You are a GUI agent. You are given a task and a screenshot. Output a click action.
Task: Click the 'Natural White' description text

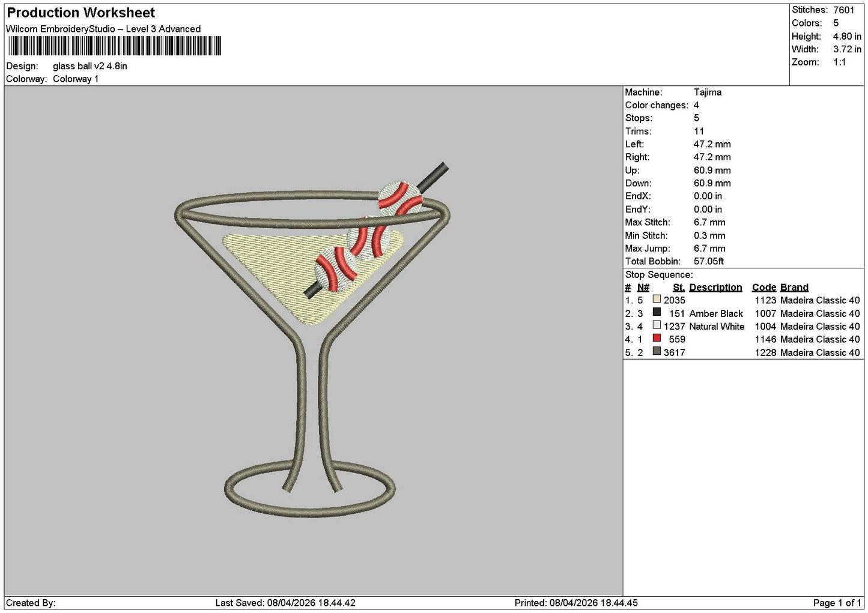coord(717,327)
